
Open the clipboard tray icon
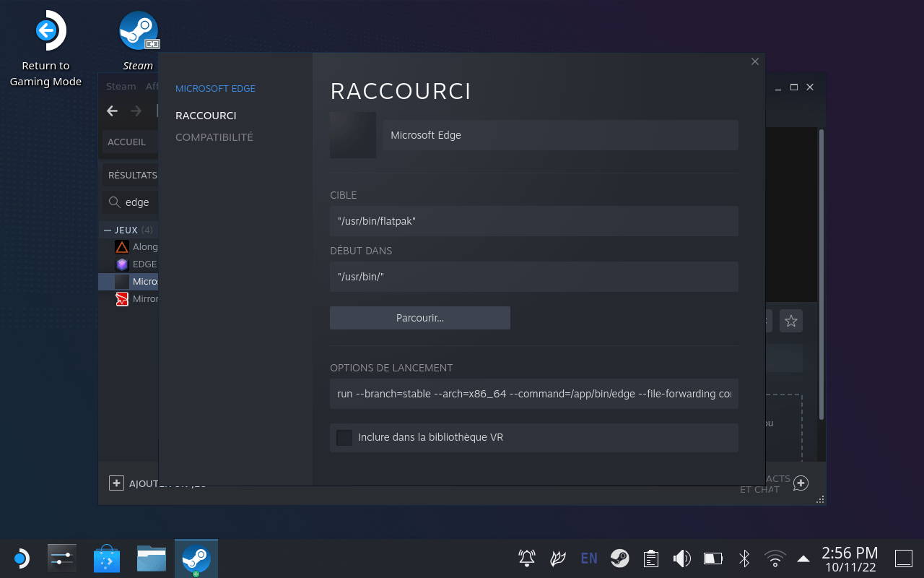[651, 558]
